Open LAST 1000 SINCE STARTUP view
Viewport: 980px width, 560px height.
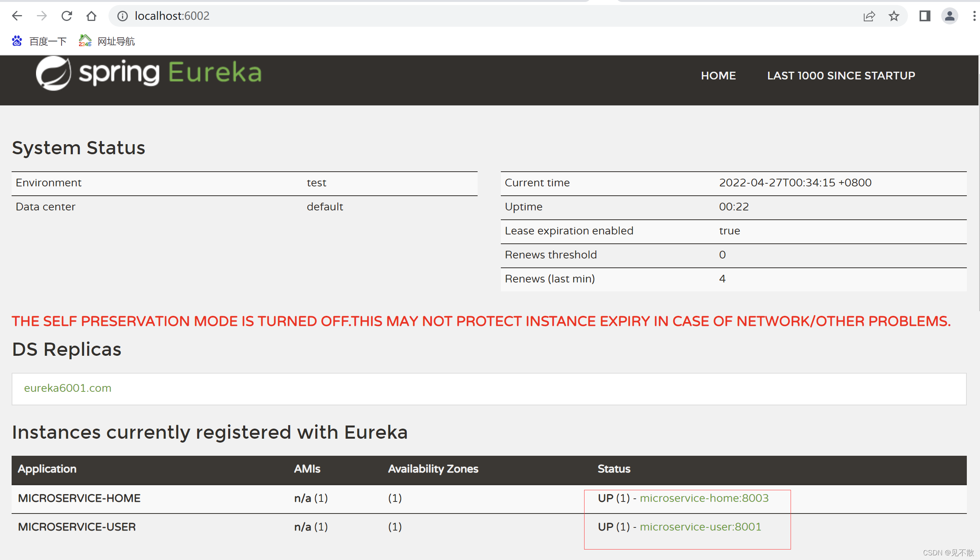pos(841,75)
